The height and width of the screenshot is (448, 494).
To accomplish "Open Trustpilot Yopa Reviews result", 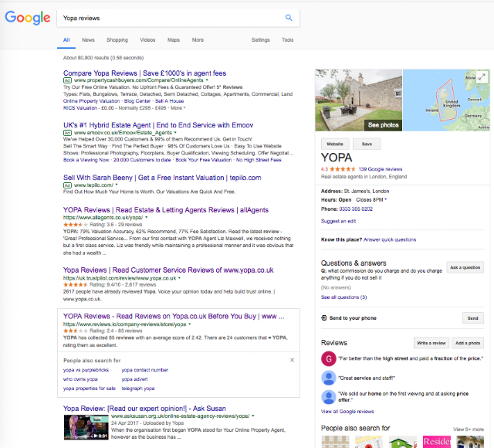I will 168,270.
